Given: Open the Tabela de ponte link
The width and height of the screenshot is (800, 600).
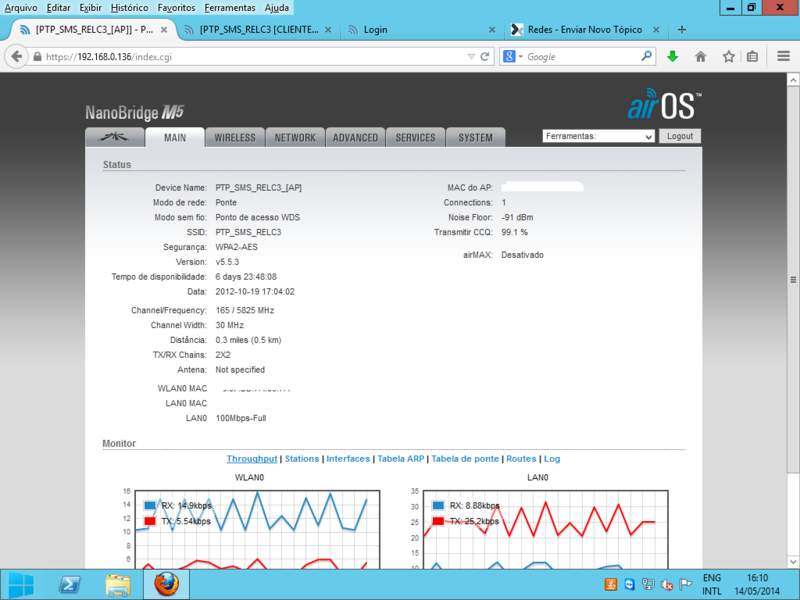Looking at the screenshot, I should (x=465, y=459).
